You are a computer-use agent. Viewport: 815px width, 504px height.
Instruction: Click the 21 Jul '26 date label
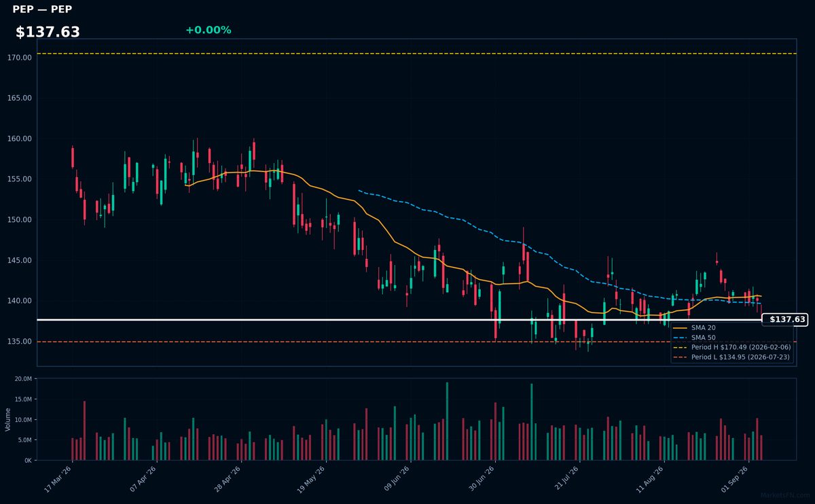click(x=566, y=478)
